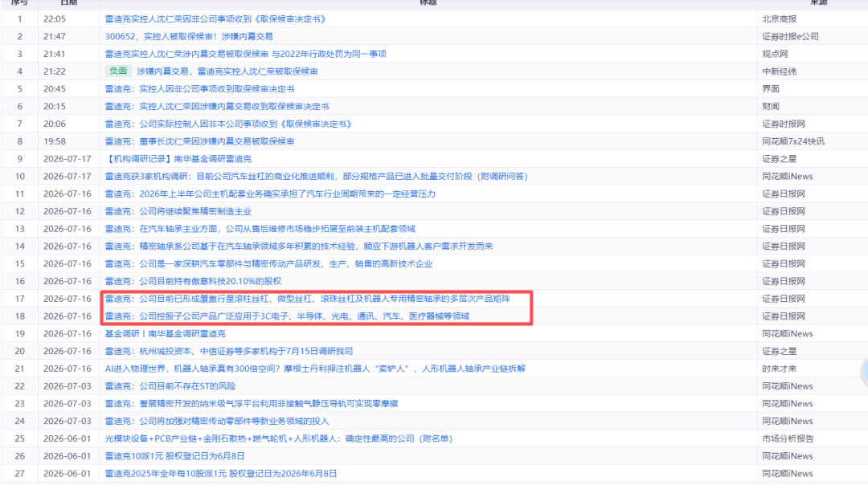Select row number 1 cell
Screen dimensions: 868x485
coord(20,18)
